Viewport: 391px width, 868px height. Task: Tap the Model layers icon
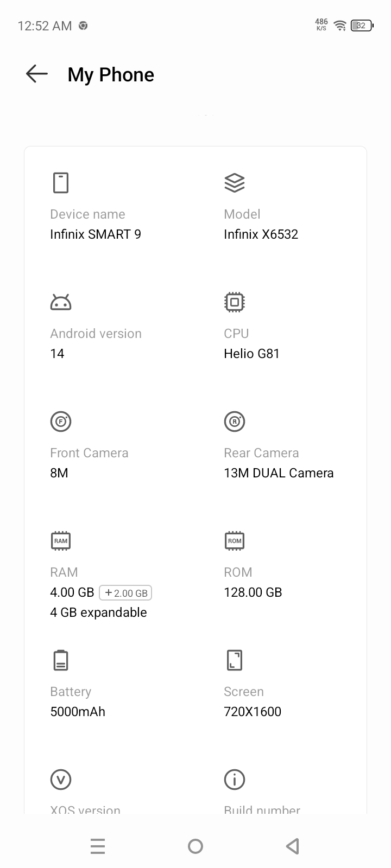pyautogui.click(x=235, y=183)
